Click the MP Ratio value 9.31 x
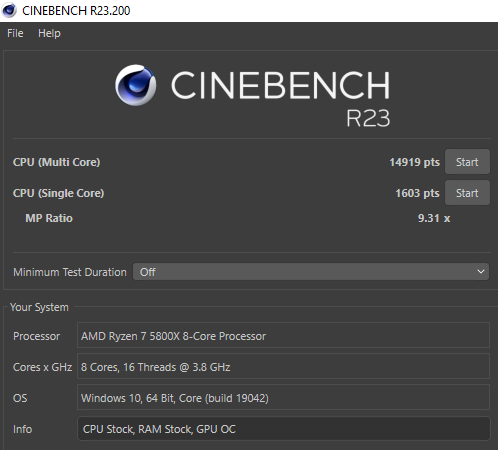The width and height of the screenshot is (498, 450). 434,218
